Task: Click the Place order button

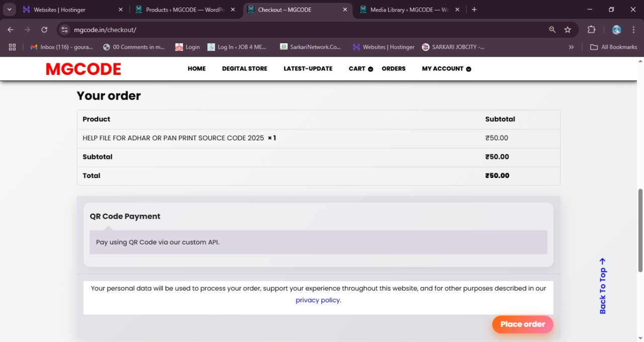Action: [x=522, y=324]
